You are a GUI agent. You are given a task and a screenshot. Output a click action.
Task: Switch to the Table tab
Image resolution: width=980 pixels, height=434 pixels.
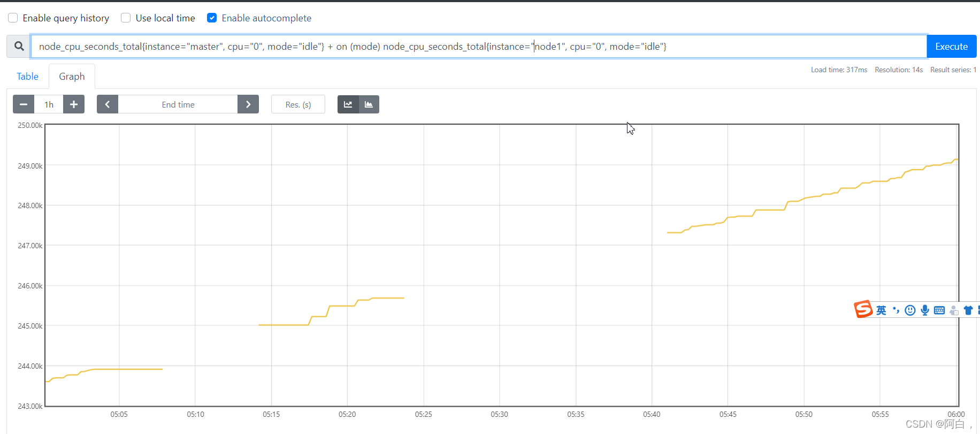27,77
